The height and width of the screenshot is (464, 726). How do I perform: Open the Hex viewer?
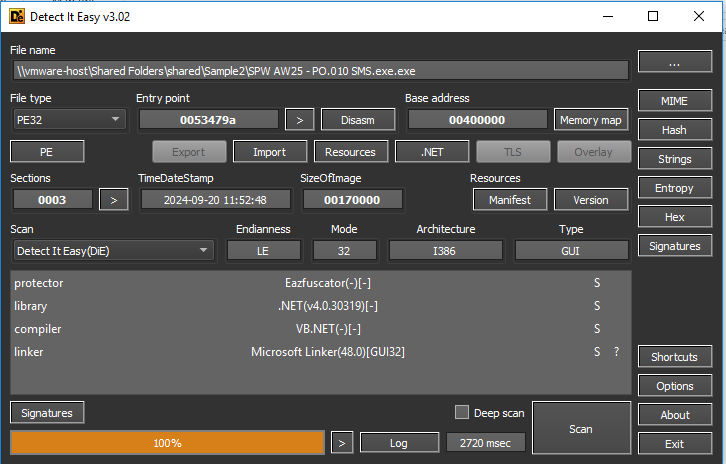(675, 217)
